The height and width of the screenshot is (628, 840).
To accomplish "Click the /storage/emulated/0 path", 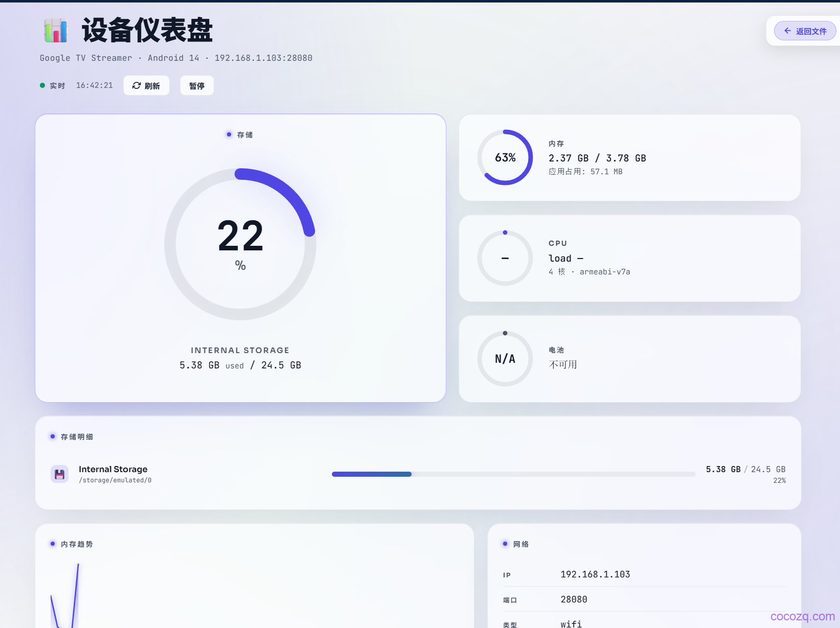I will [115, 480].
